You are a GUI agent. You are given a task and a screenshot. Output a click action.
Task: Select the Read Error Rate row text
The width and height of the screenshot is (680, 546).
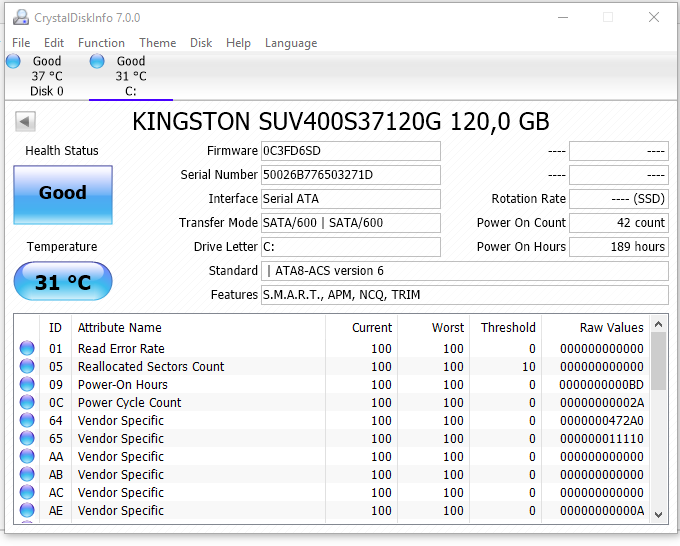[x=121, y=349]
